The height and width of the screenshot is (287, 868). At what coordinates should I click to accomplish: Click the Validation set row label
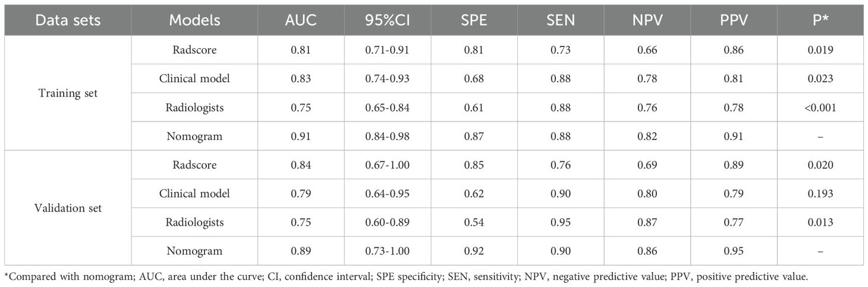pos(67,208)
